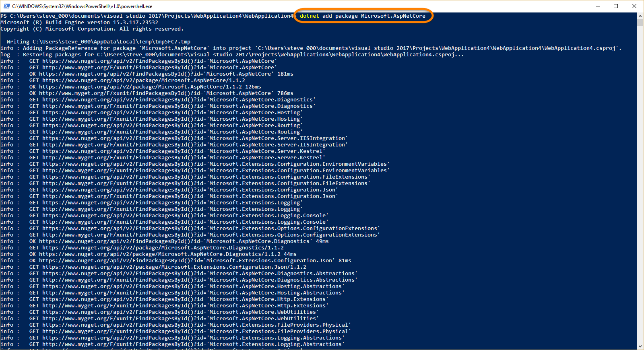Maximize the PowerShell window
The image size is (644, 350).
(616, 6)
